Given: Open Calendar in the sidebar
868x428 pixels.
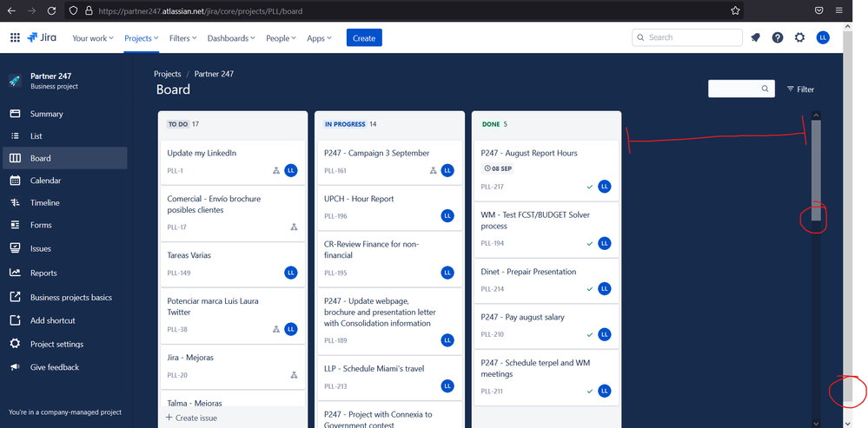Looking at the screenshot, I should (x=65, y=181).
